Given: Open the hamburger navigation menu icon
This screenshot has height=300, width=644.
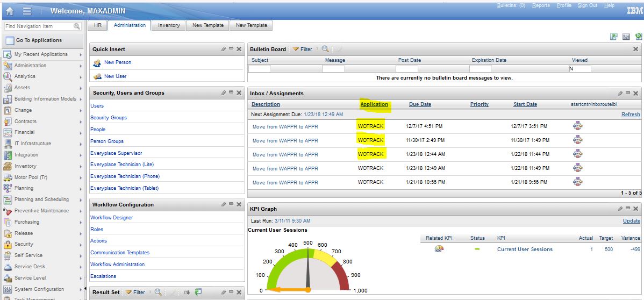Looking at the screenshot, I should coord(27,11).
